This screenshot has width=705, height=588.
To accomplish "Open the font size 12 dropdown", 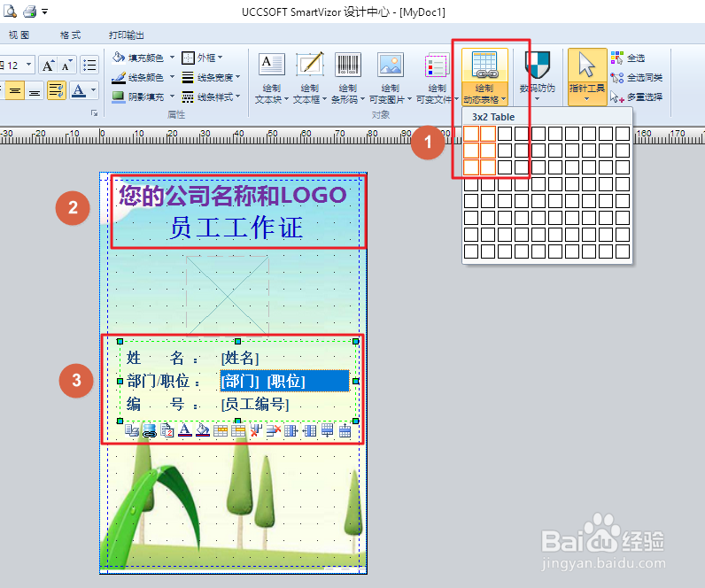I will point(28,65).
